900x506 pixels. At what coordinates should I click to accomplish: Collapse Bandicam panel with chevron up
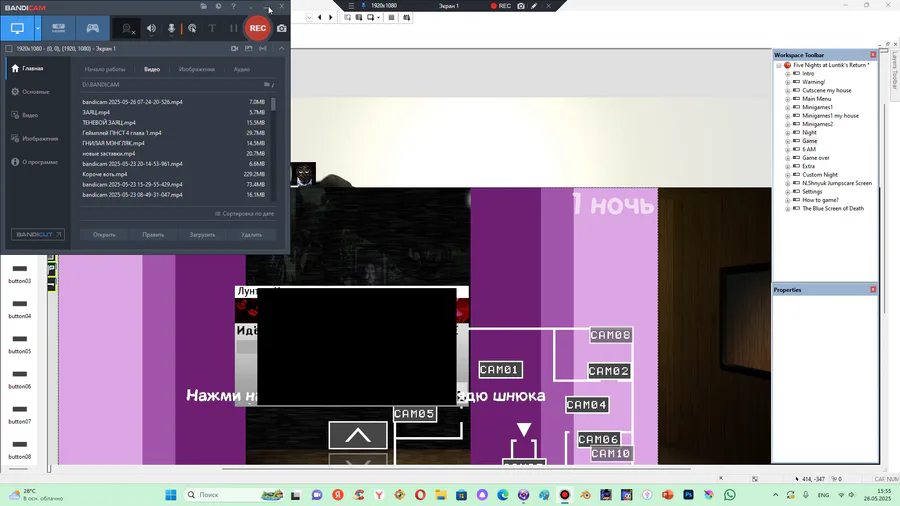(x=281, y=49)
